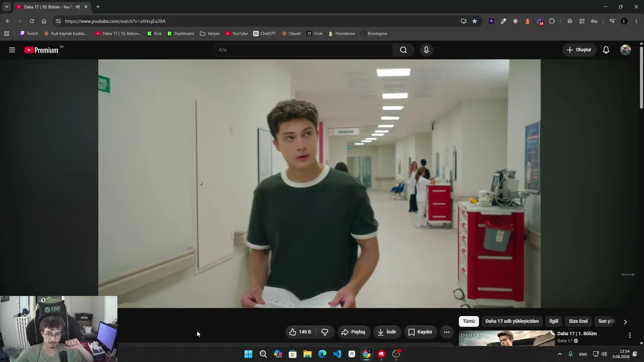Viewport: 644px width, 362px height.
Task: Click the search magnifier button
Action: pos(404,50)
